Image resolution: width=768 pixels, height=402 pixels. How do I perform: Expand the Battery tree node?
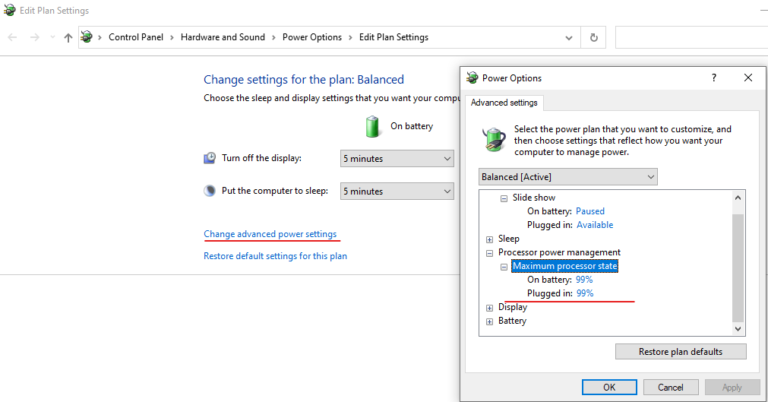(x=489, y=321)
